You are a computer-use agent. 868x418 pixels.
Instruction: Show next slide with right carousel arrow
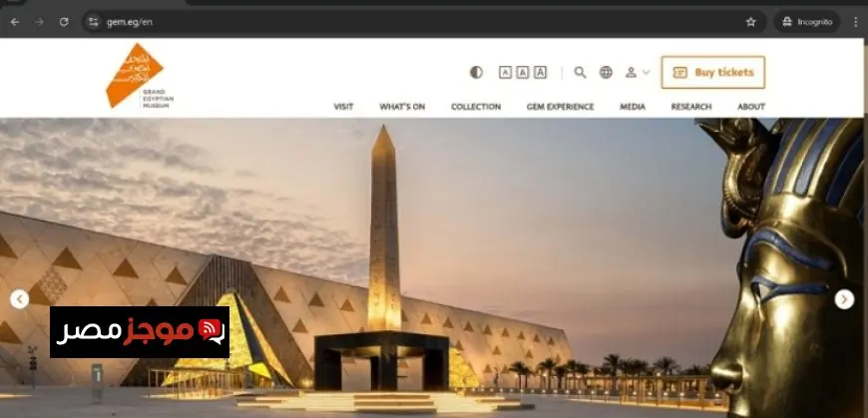(x=844, y=299)
